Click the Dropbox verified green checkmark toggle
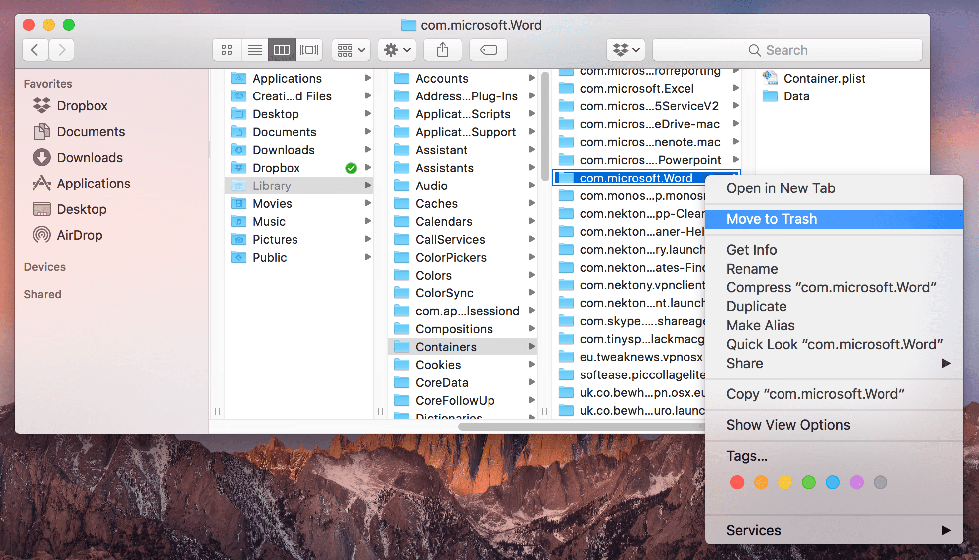The width and height of the screenshot is (979, 560). [x=350, y=168]
